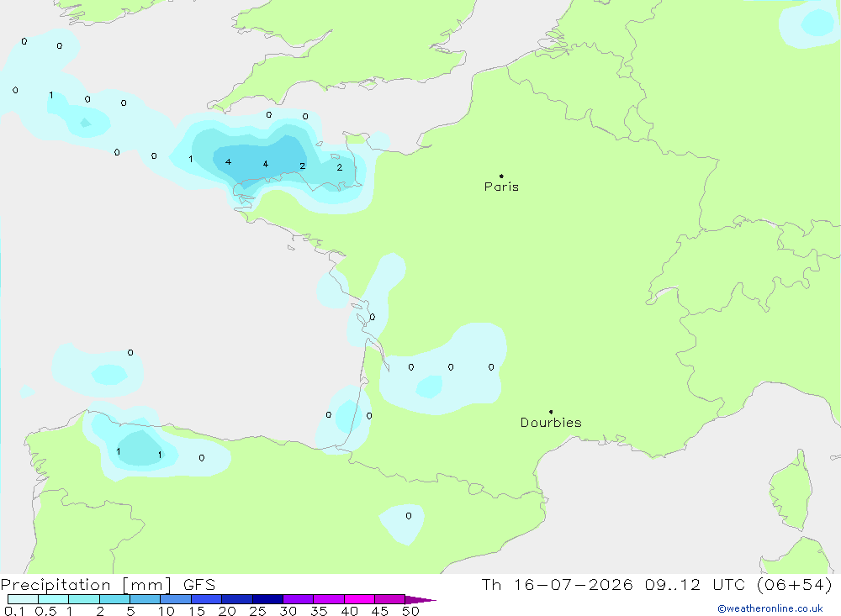The width and height of the screenshot is (841, 616).
Task: Click the Precipitation title word
Action: point(56,585)
